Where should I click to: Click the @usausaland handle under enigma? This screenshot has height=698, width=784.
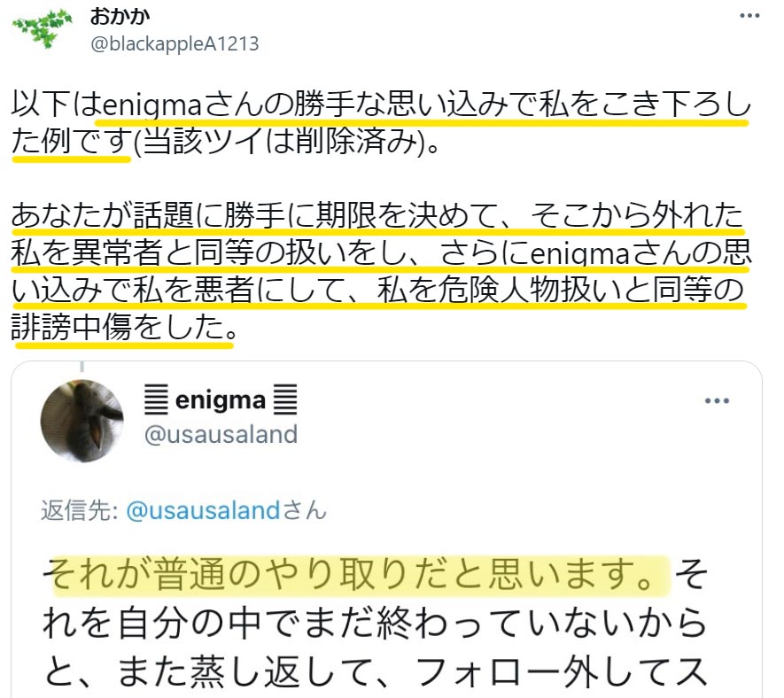[221, 434]
